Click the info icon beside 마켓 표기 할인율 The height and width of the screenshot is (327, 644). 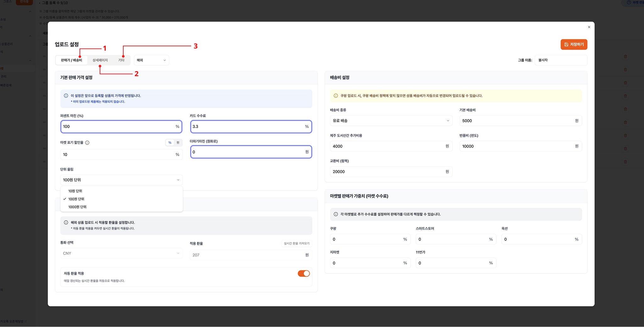(x=87, y=143)
